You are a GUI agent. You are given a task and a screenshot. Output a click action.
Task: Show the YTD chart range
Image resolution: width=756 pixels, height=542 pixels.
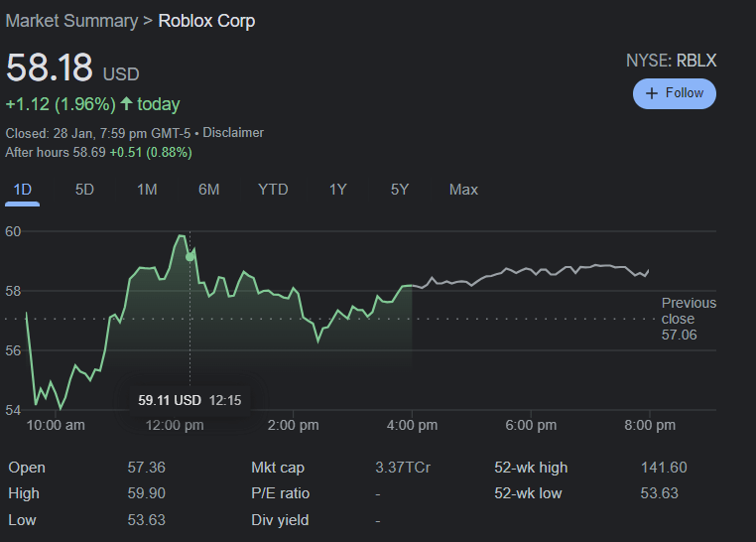pyautogui.click(x=273, y=190)
